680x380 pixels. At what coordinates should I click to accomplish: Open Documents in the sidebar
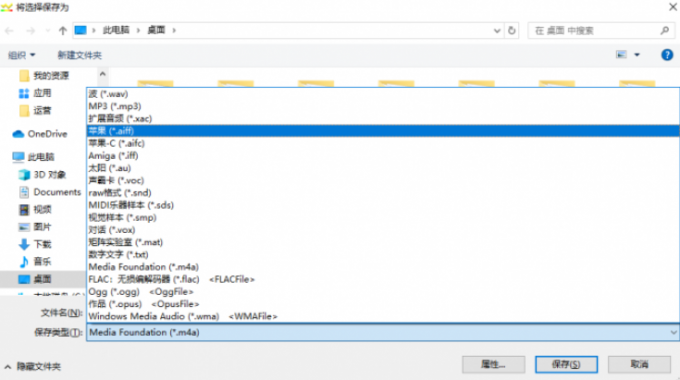tap(49, 192)
